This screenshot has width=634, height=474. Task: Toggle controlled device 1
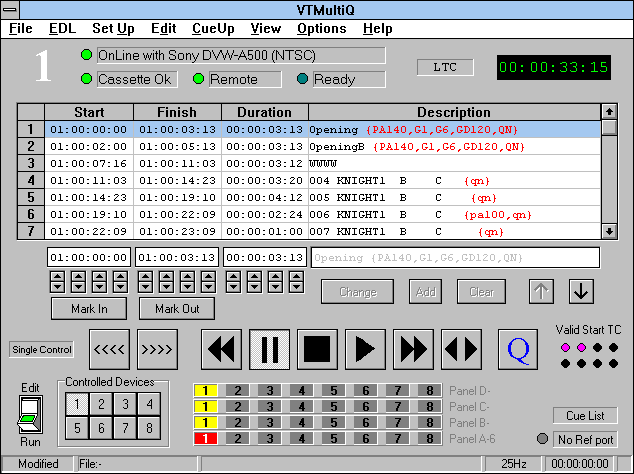[x=77, y=405]
